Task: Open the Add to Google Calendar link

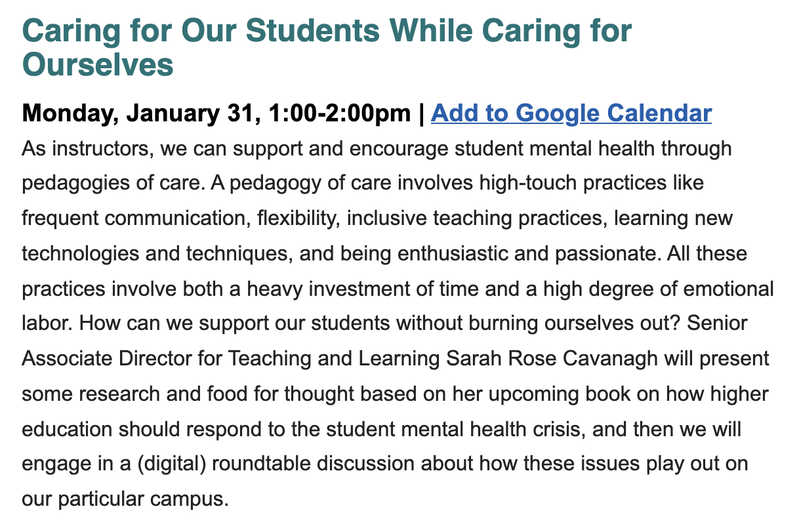Action: (571, 113)
